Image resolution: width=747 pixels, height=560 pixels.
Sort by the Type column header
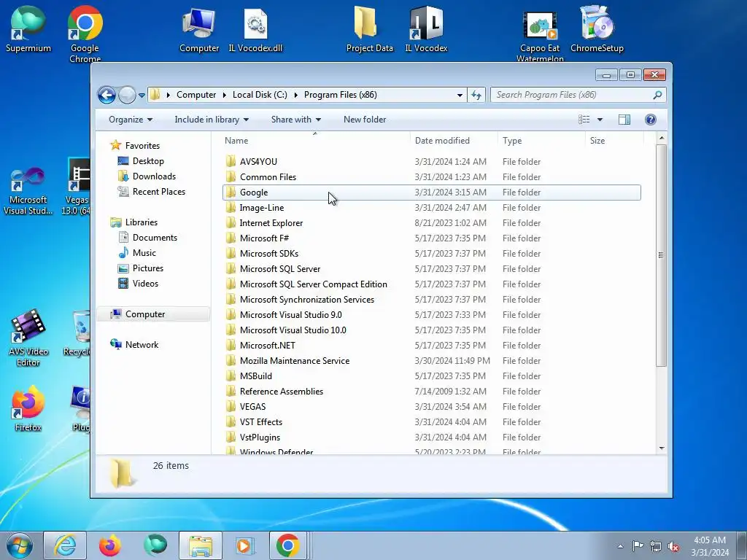point(542,141)
